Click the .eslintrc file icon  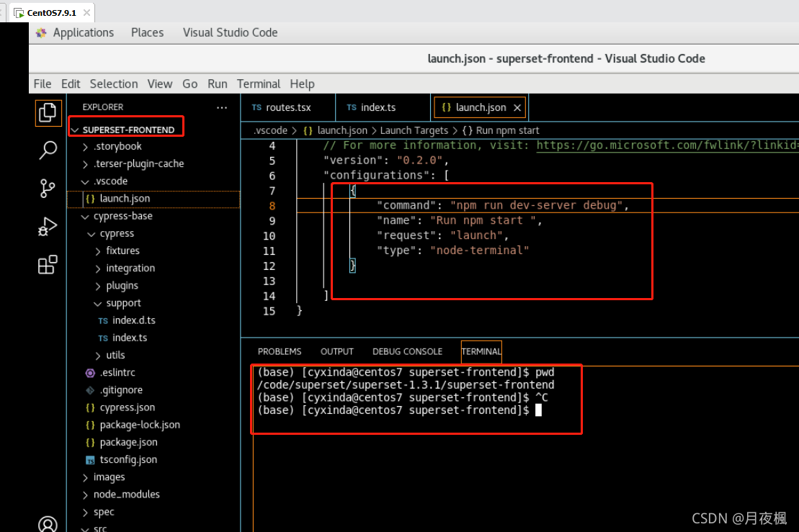pyautogui.click(x=90, y=373)
